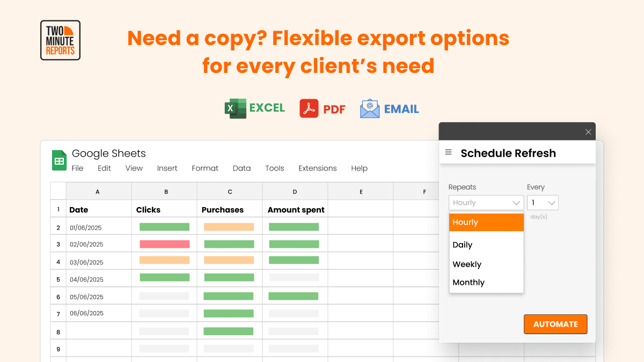The height and width of the screenshot is (362, 644).
Task: Open the Edit menu
Action: [x=104, y=168]
